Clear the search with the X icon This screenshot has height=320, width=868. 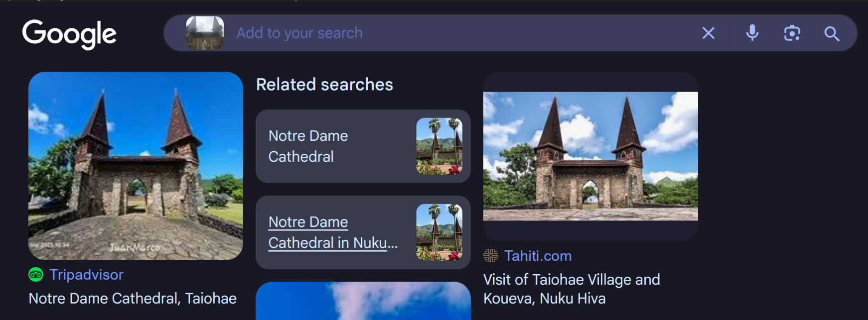click(708, 33)
